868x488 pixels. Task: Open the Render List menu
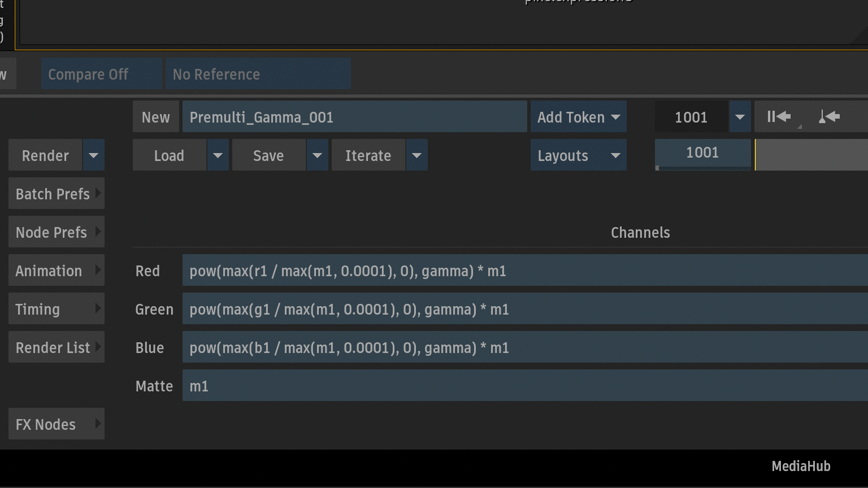57,347
